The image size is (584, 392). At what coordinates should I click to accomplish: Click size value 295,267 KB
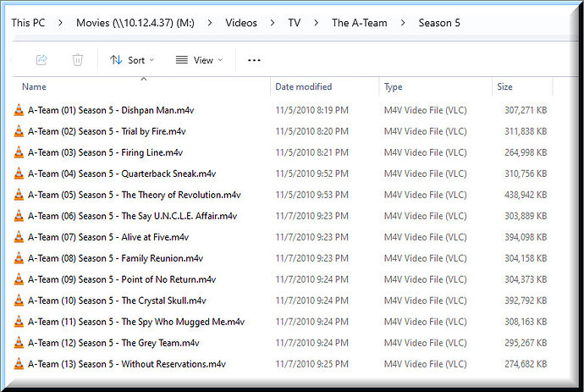pyautogui.click(x=526, y=343)
